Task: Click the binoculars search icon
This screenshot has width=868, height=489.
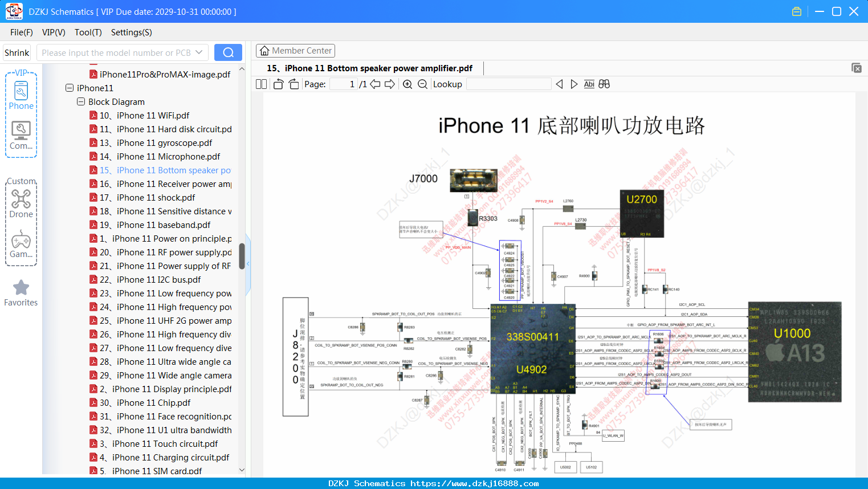Action: [604, 84]
